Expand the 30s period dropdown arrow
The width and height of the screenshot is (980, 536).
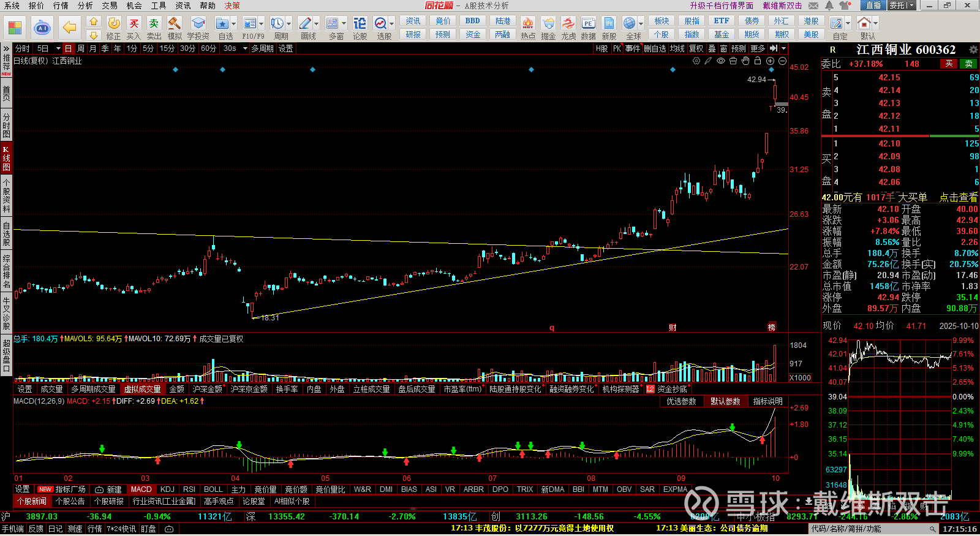(x=245, y=48)
